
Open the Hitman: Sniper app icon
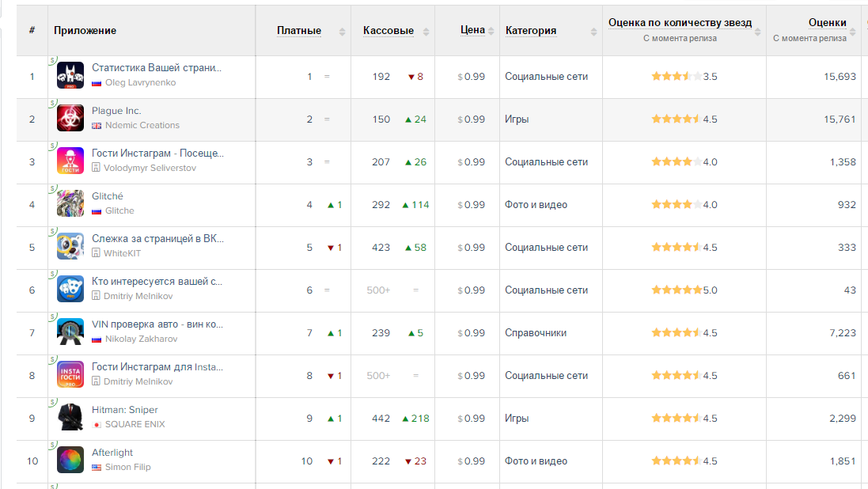[70, 417]
